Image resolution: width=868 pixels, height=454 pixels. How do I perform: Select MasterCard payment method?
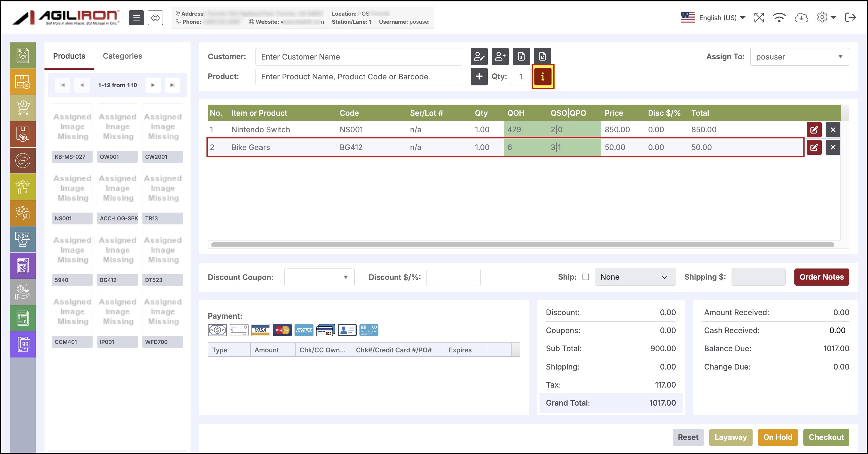[282, 330]
